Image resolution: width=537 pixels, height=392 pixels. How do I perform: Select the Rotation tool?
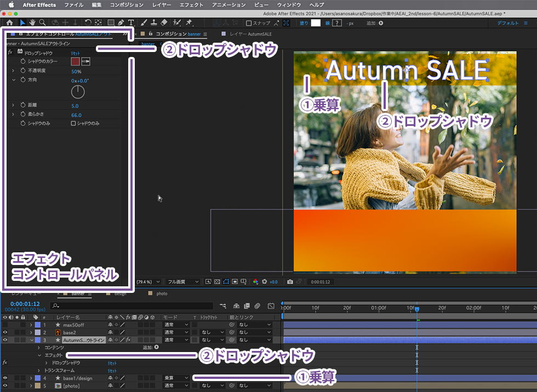coord(88,22)
